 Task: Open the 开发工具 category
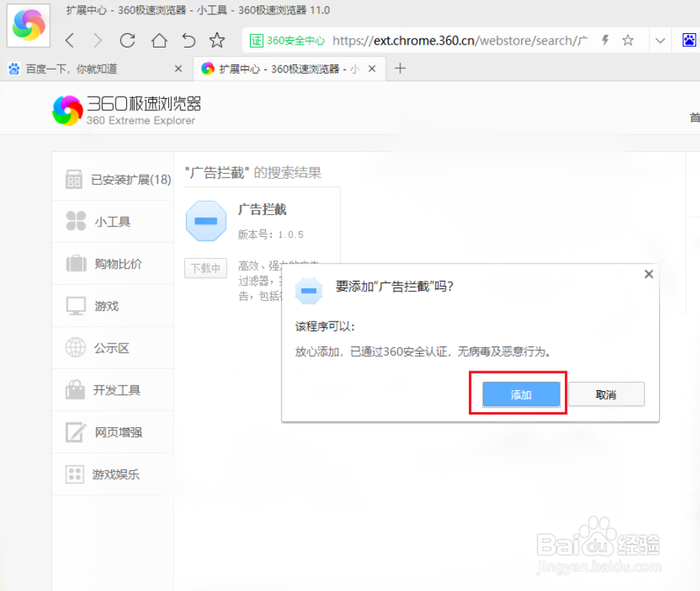(113, 389)
